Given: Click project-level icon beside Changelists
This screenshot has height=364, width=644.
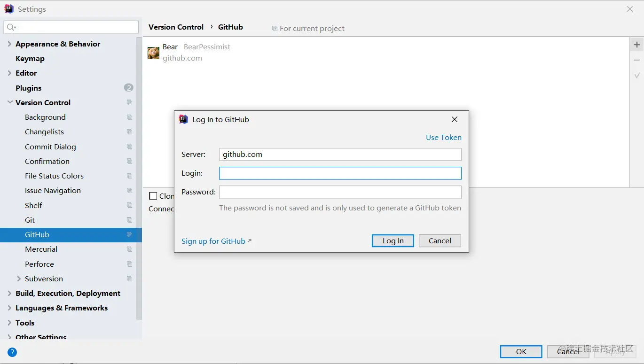Looking at the screenshot, I should click(129, 132).
